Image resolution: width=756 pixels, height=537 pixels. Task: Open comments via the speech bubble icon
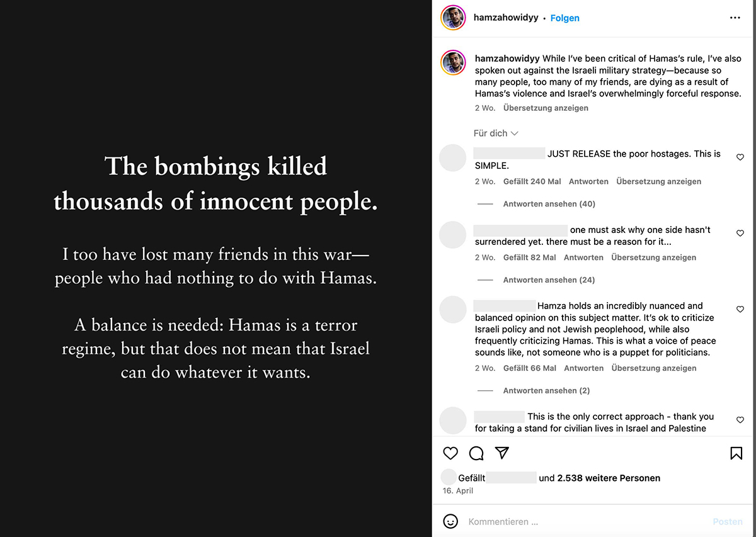click(x=476, y=453)
